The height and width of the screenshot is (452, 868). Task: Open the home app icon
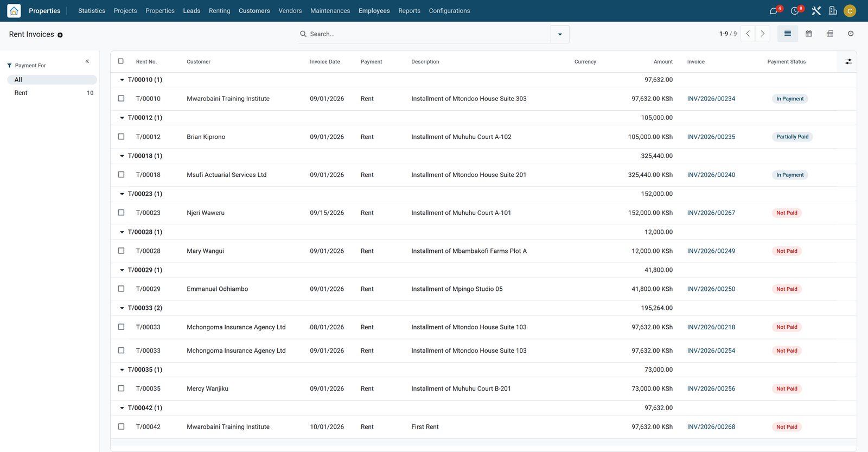point(14,11)
